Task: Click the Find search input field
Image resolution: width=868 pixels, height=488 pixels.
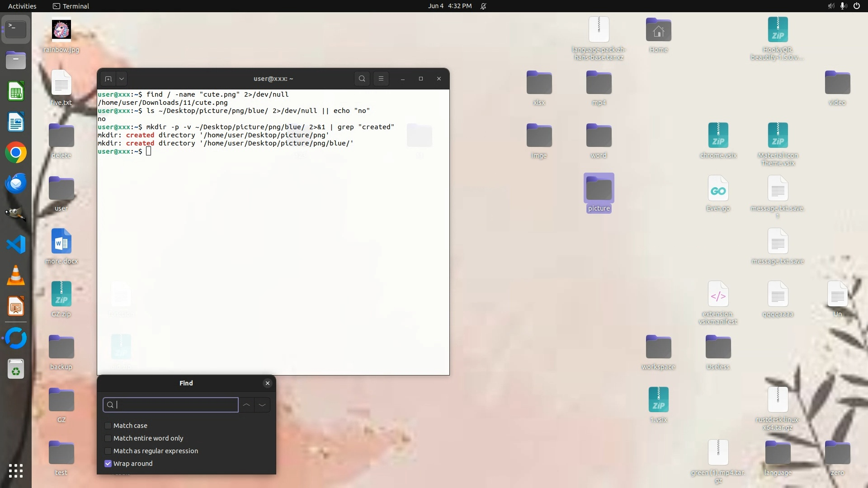Action: point(174,405)
